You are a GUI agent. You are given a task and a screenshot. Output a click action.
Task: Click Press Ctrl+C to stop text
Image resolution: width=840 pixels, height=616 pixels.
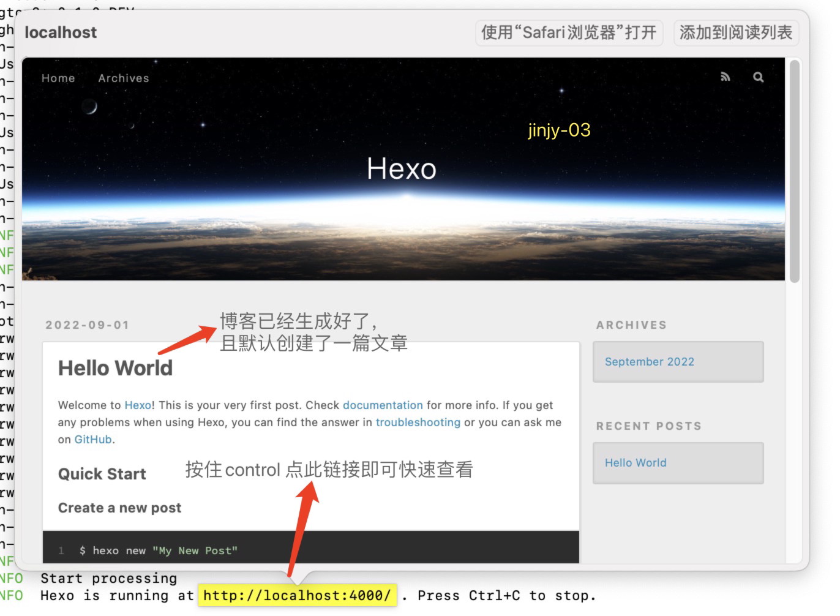[507, 595]
